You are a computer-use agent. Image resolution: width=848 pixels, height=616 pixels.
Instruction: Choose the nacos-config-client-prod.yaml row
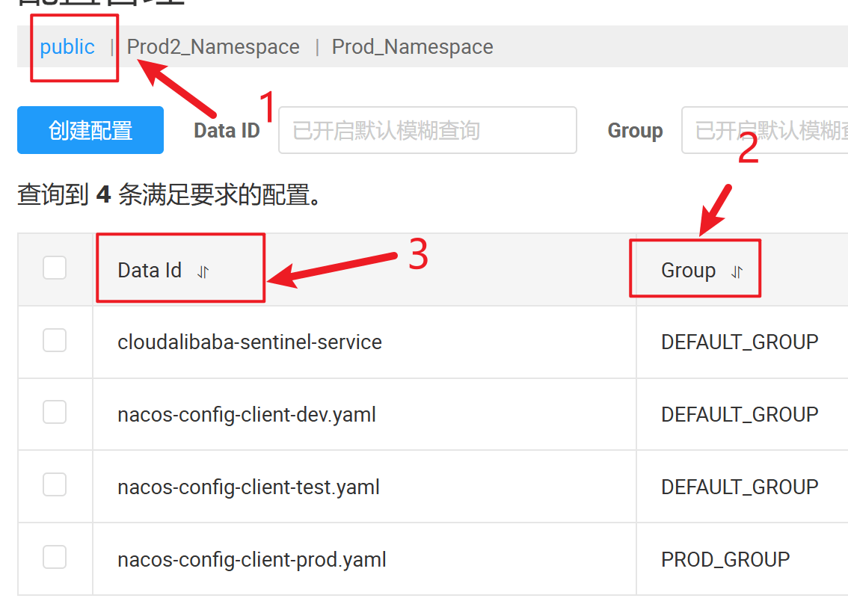point(252,560)
